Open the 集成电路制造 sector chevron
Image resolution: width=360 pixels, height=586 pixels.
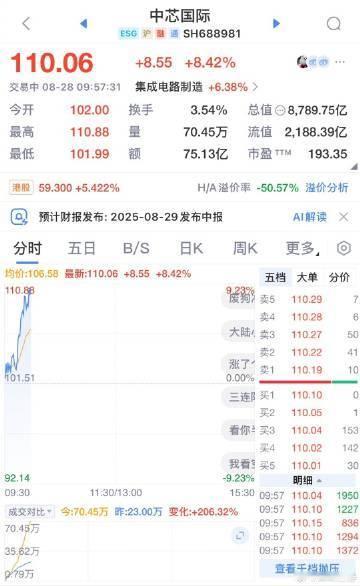click(x=255, y=87)
